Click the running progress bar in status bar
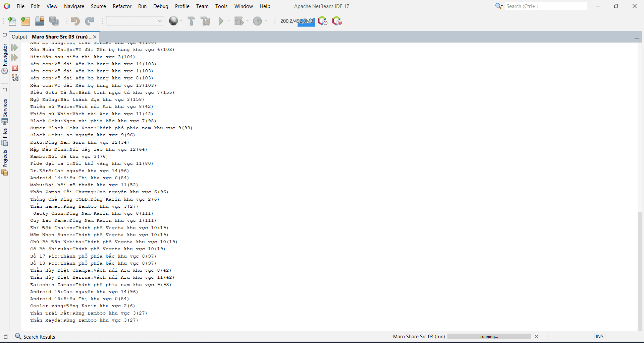The width and height of the screenshot is (644, 343). point(489,337)
